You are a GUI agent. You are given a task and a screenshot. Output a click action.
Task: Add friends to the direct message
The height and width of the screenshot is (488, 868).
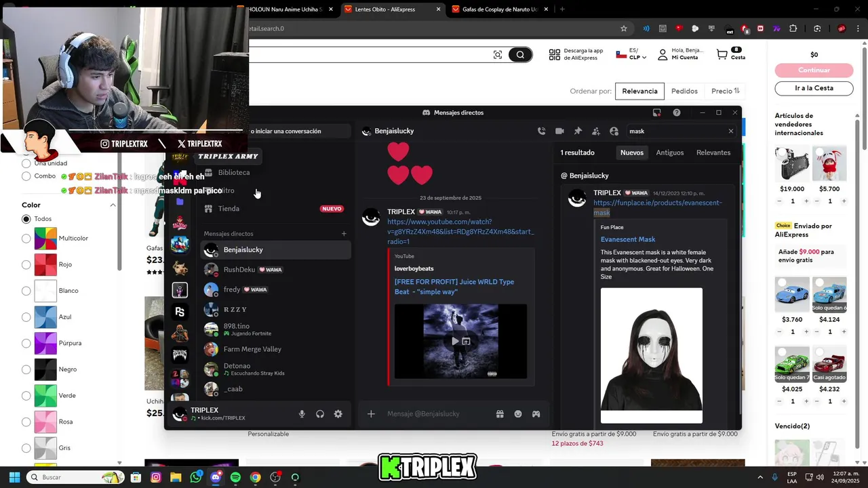(x=595, y=131)
